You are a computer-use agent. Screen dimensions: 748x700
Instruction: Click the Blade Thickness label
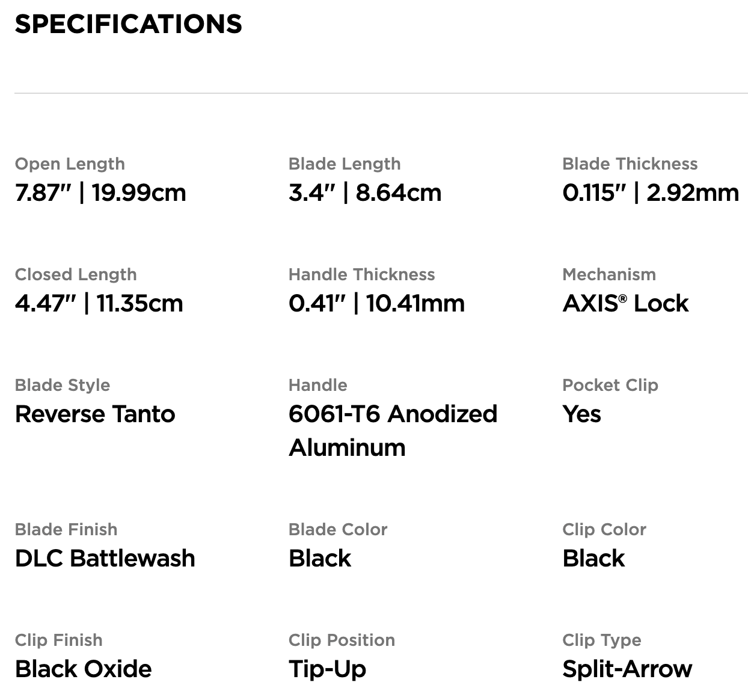point(630,164)
